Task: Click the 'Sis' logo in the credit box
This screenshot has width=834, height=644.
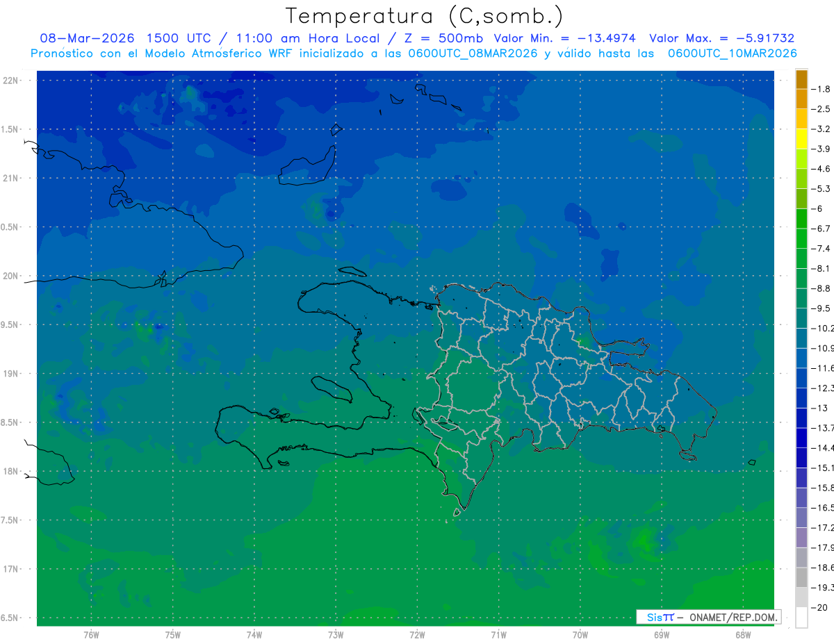Action: click(655, 617)
